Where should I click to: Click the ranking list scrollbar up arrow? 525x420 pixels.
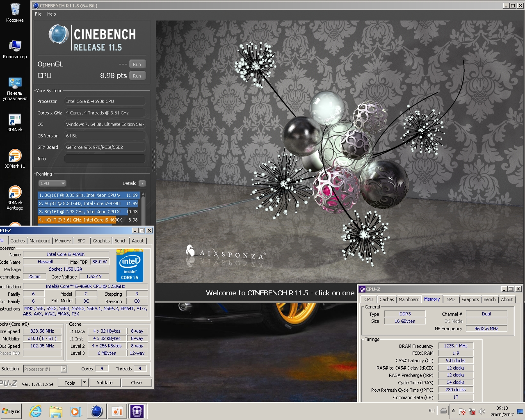[143, 194]
